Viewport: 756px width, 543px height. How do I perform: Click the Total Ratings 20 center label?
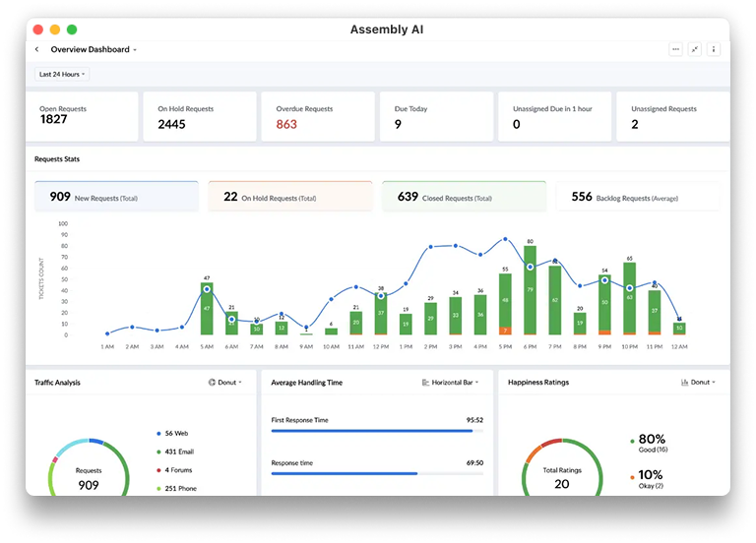(562, 478)
